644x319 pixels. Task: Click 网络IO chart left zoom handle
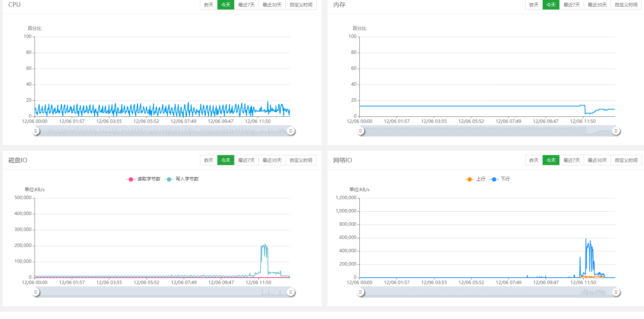click(361, 292)
